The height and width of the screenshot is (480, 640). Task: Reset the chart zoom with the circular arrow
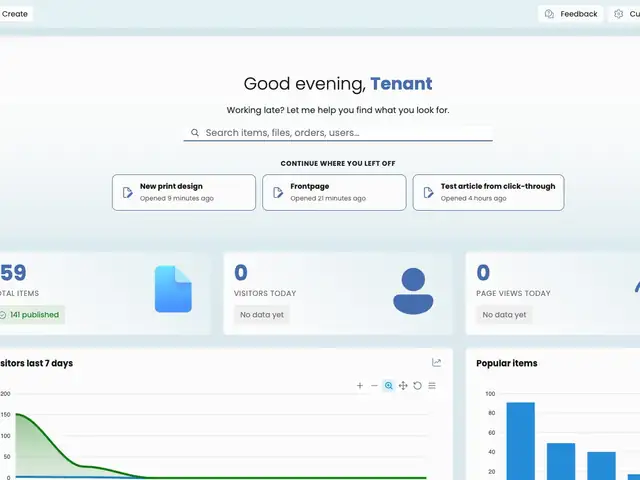pyautogui.click(x=417, y=386)
